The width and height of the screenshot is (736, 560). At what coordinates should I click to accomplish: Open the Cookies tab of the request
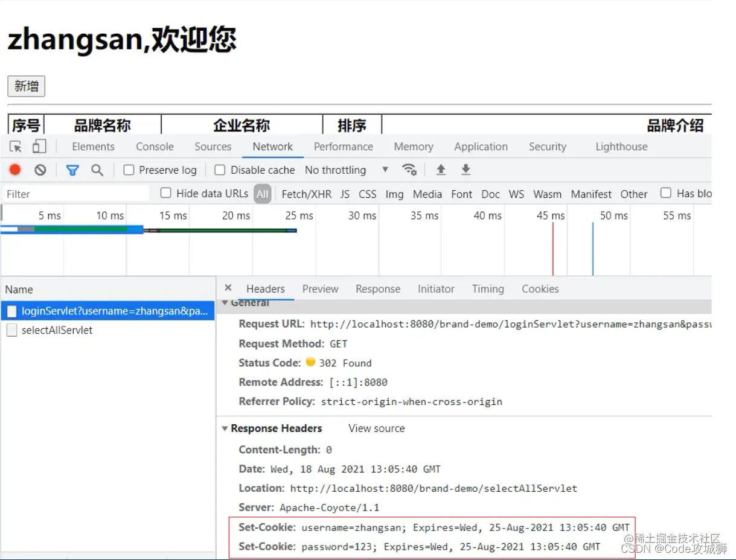(540, 288)
